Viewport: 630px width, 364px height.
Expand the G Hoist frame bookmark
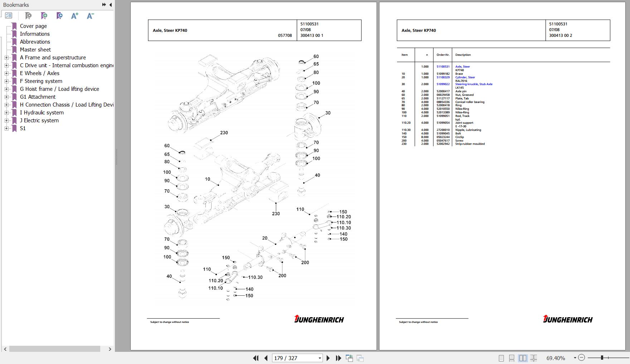(6, 89)
